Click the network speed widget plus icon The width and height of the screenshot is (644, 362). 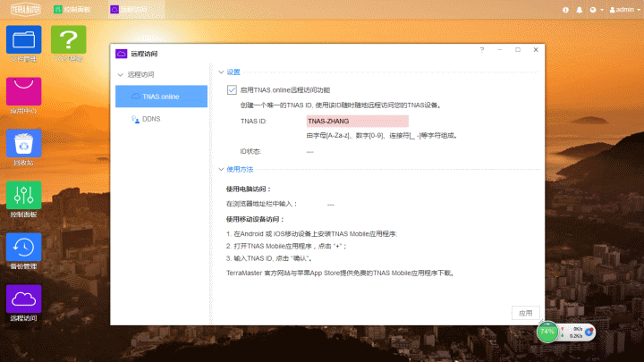pos(589,332)
